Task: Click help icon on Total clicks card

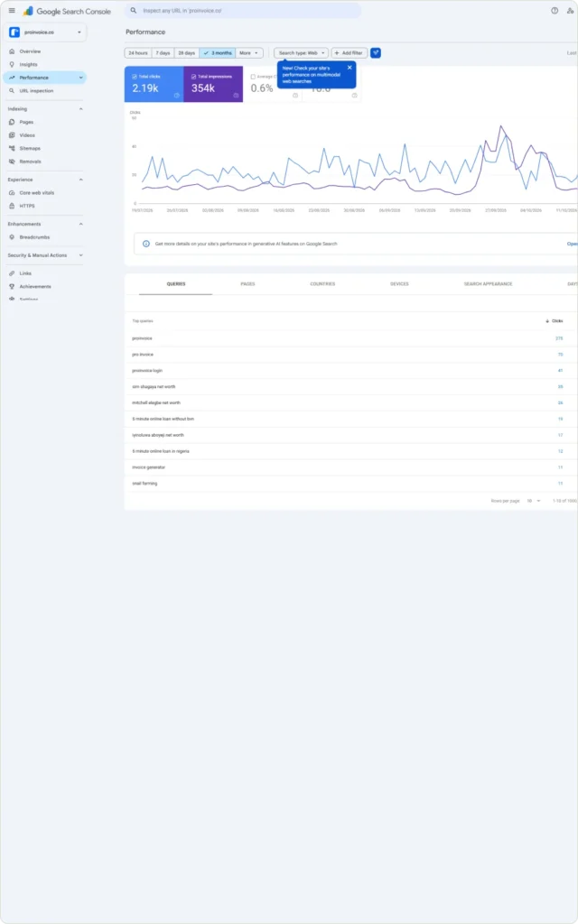Action: click(x=176, y=96)
